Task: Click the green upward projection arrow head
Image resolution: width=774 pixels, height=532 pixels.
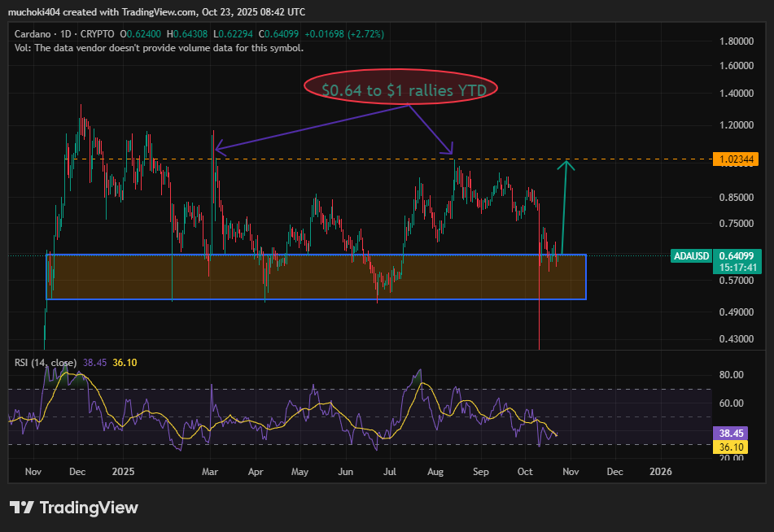Action: pyautogui.click(x=566, y=165)
